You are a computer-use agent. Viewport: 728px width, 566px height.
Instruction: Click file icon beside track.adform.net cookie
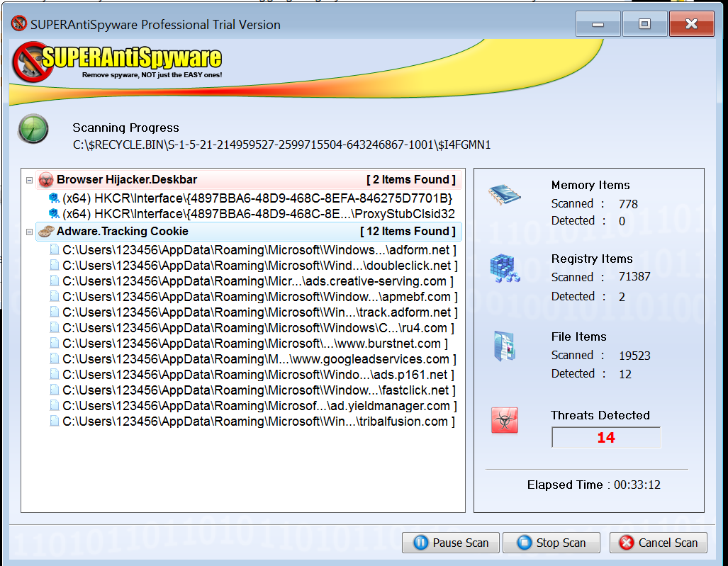click(55, 312)
